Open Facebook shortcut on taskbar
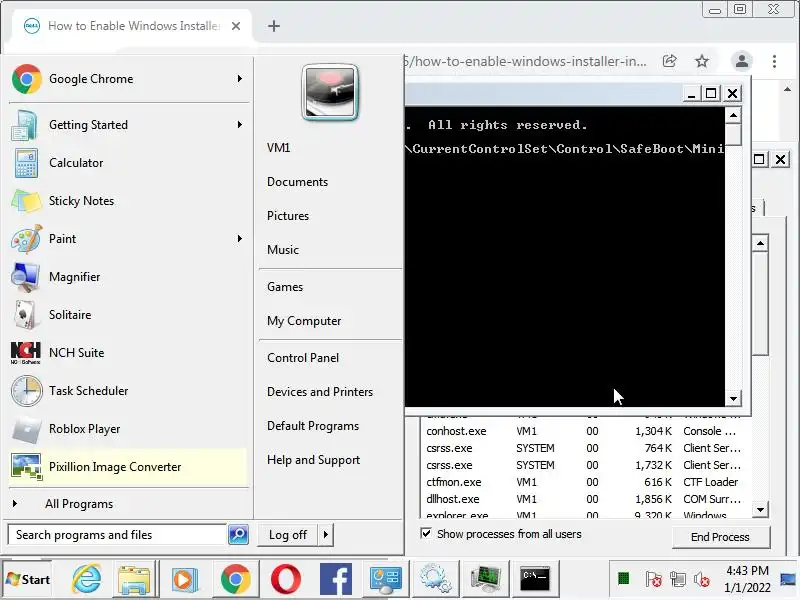This screenshot has width=800, height=600. [336, 579]
